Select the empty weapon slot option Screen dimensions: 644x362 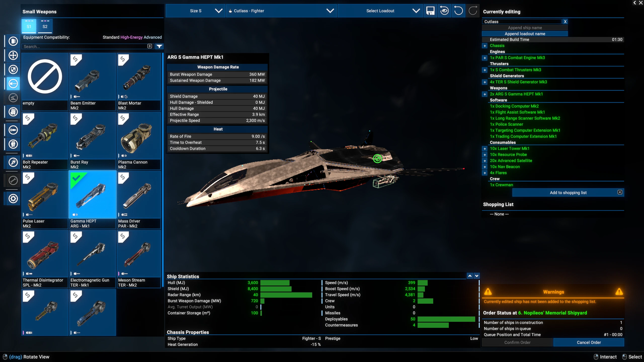click(x=45, y=82)
